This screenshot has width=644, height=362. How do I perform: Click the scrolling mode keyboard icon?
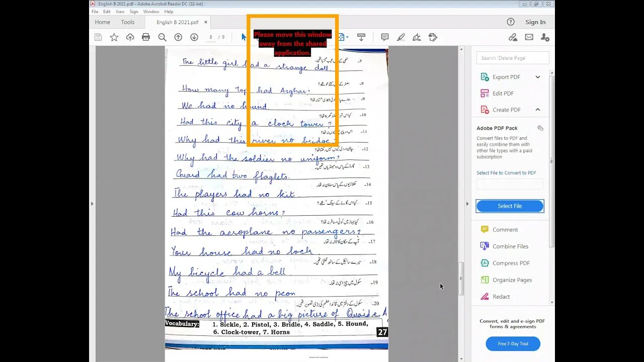coord(361,37)
